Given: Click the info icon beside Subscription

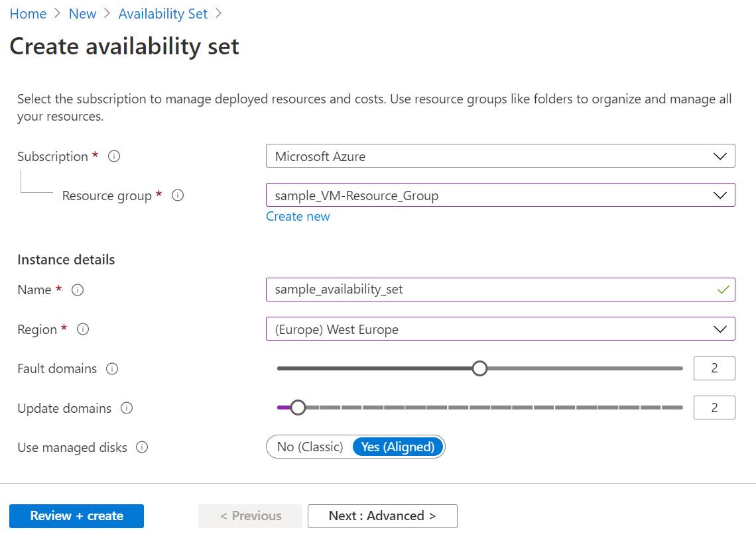Looking at the screenshot, I should 114,156.
